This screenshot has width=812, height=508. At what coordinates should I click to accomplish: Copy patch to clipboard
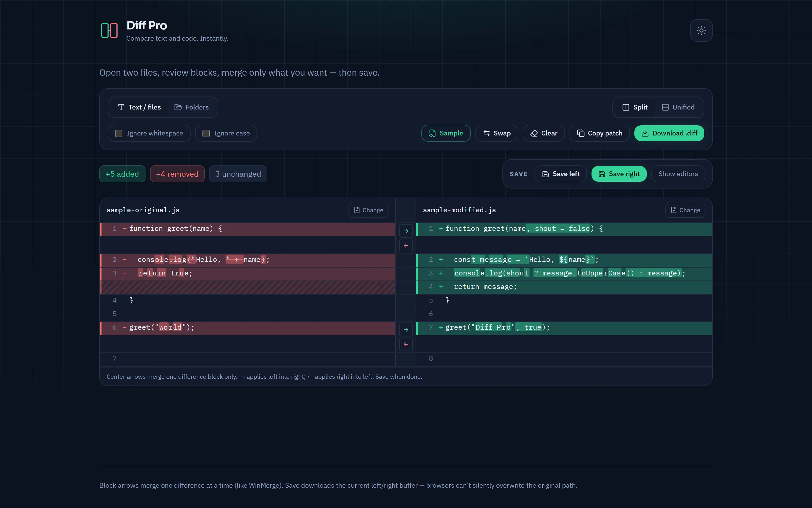tap(599, 133)
